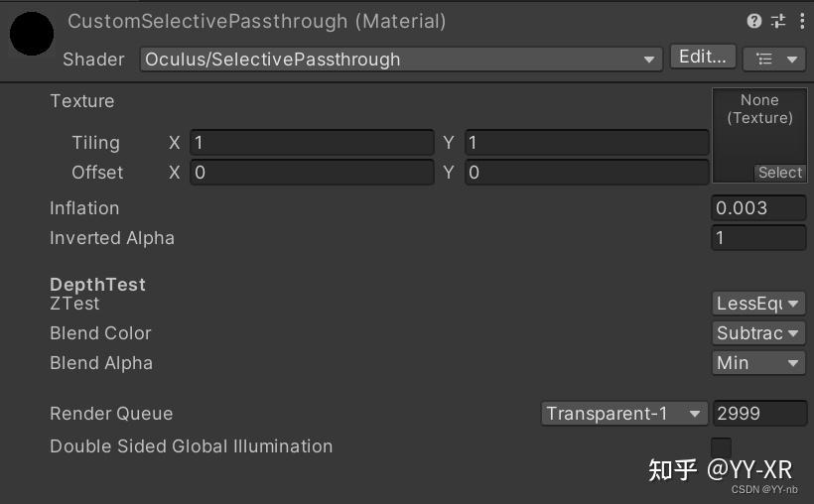Image resolution: width=814 pixels, height=504 pixels.
Task: Click the shader Edit... button
Action: point(703,58)
